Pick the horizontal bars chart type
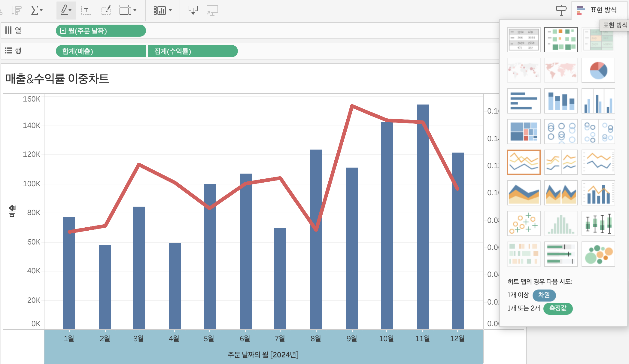Viewport: 629px width, 364px height. point(524,101)
